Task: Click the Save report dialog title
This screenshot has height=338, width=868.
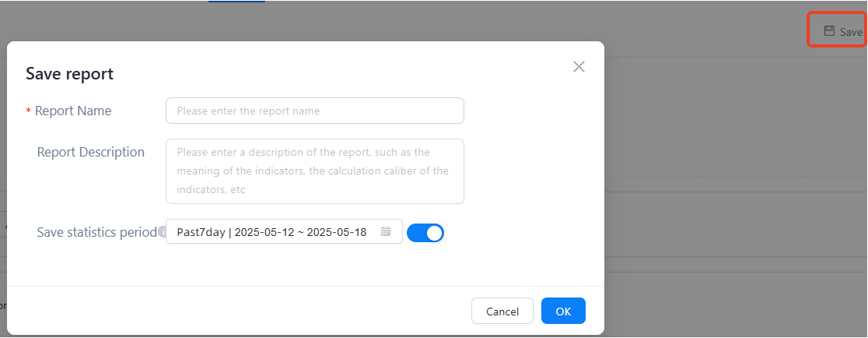Action: pos(70,74)
